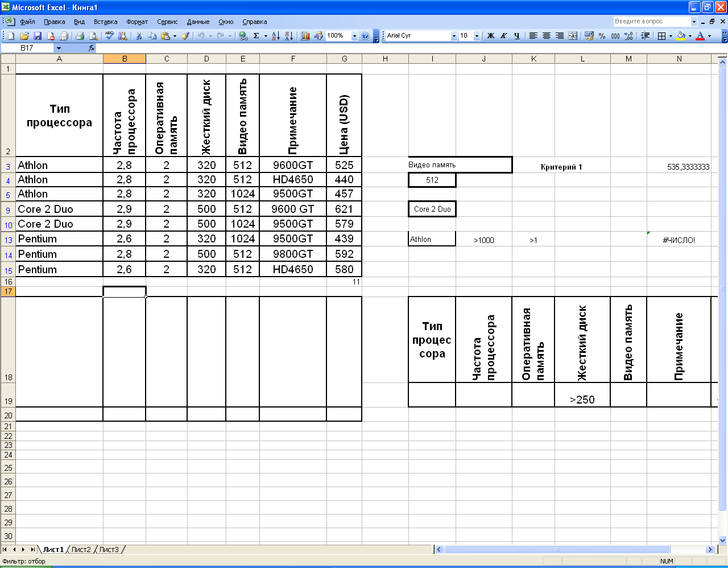Apply red font color button
Screen dimensions: 728x568
[x=700, y=36]
